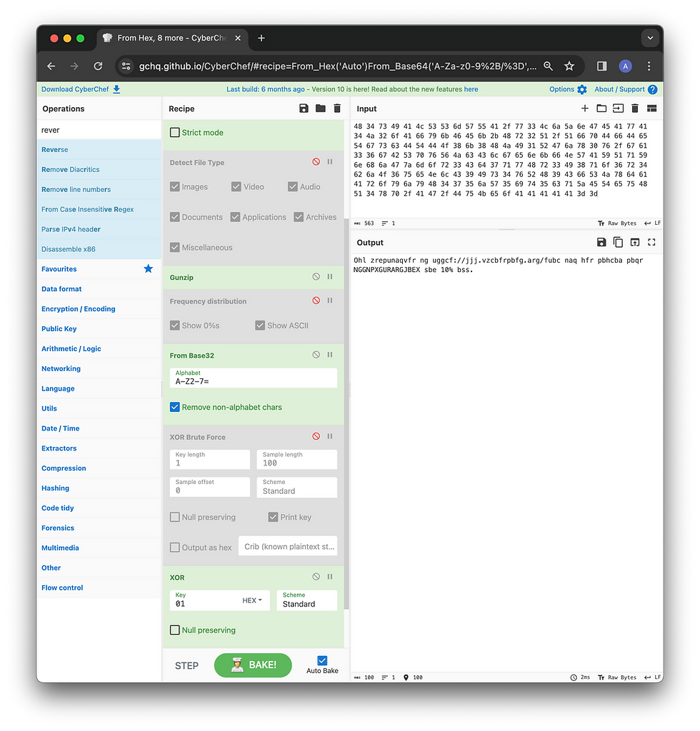Image resolution: width=700 pixels, height=731 pixels.
Task: Uncheck the Images file type
Action: point(175,186)
